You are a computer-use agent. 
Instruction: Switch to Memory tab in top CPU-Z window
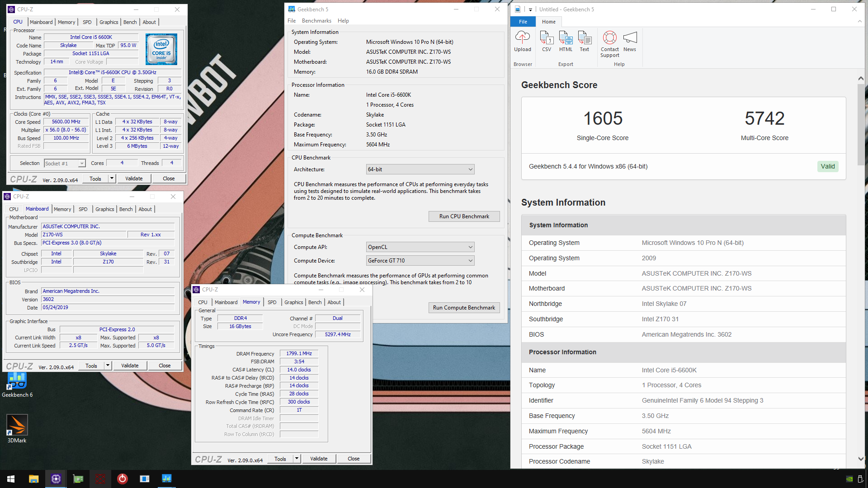pyautogui.click(x=66, y=22)
